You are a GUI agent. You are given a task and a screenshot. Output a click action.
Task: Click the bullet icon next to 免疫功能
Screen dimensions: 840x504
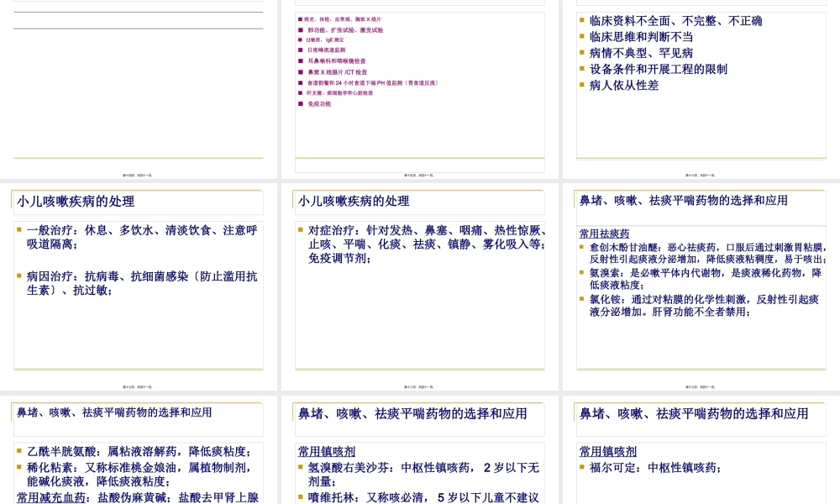pyautogui.click(x=299, y=103)
